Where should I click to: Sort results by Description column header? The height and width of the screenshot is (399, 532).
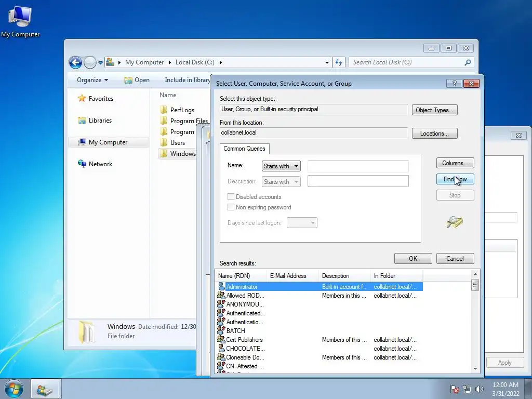[345, 276]
